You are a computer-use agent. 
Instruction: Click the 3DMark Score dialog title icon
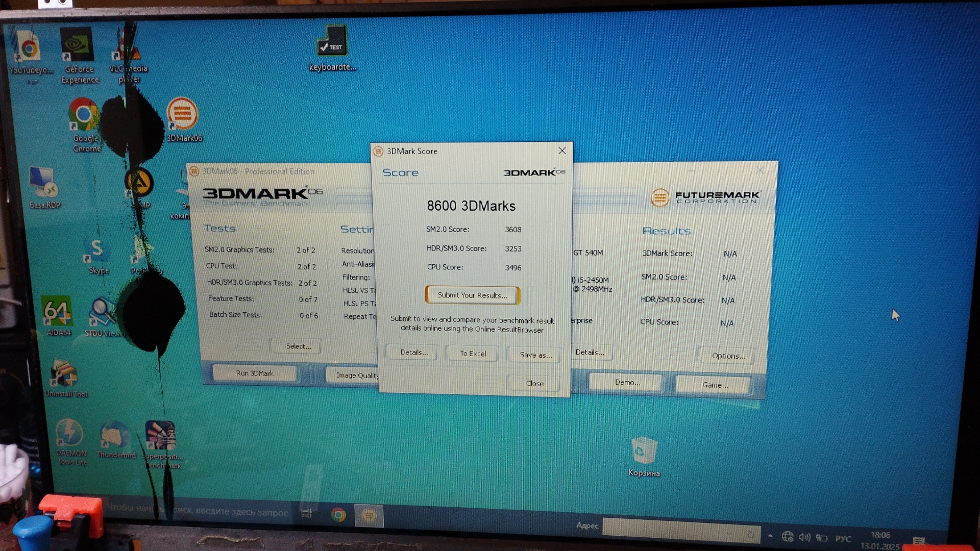click(378, 151)
